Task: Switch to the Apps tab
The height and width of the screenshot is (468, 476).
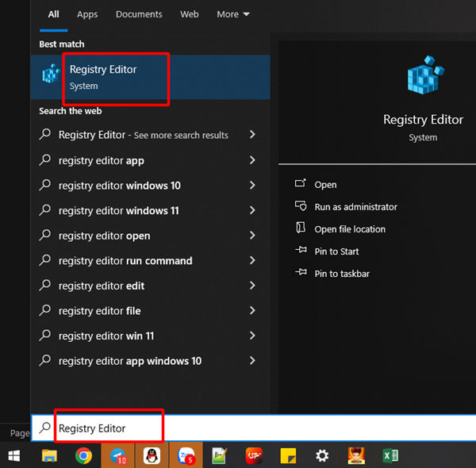Action: click(87, 14)
